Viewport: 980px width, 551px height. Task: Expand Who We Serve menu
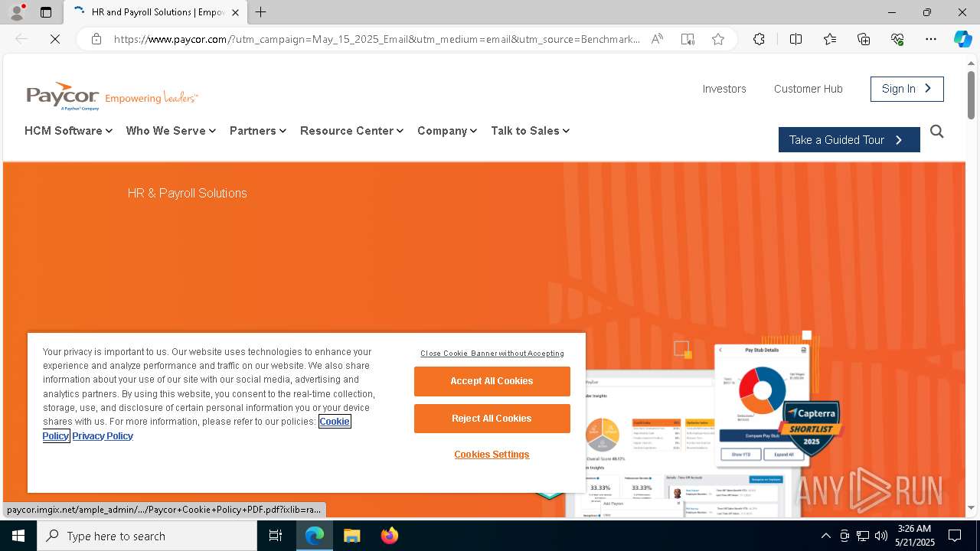click(x=171, y=131)
